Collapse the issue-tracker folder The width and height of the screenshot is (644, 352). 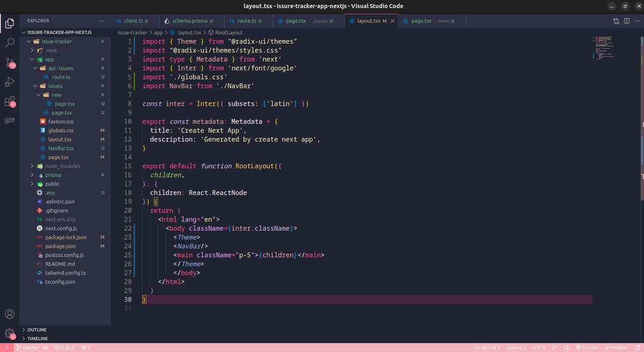point(64,41)
